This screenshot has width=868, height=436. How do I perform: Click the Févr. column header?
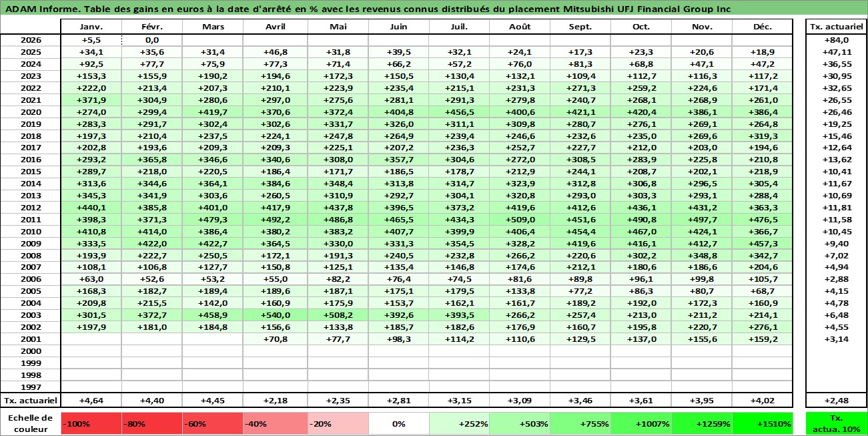[151, 27]
